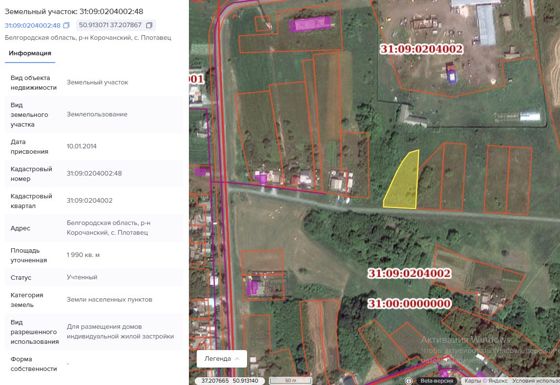Click the 31:00:0000000 label on the map
560x385 pixels.
click(x=409, y=304)
